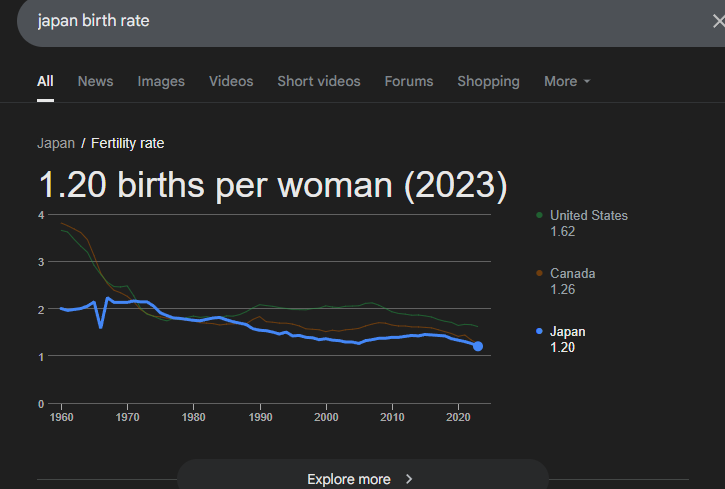725x489 pixels.
Task: Click the 2010 x-axis label
Action: click(x=392, y=417)
